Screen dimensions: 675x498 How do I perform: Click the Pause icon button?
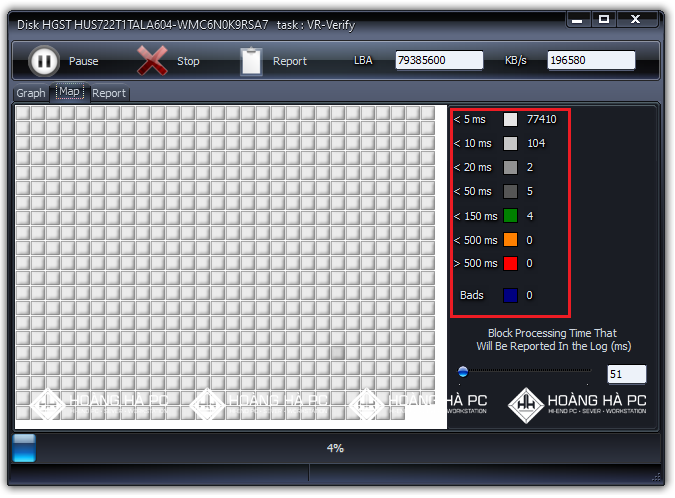pyautogui.click(x=42, y=61)
